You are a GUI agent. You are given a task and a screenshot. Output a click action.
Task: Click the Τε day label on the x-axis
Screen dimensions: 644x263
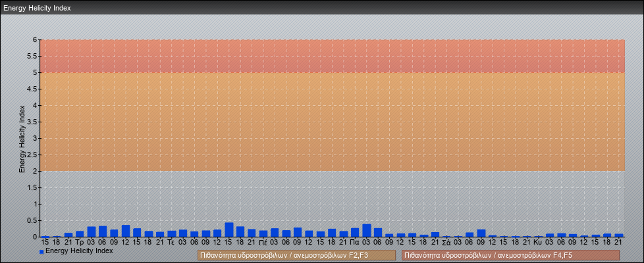coord(171,242)
